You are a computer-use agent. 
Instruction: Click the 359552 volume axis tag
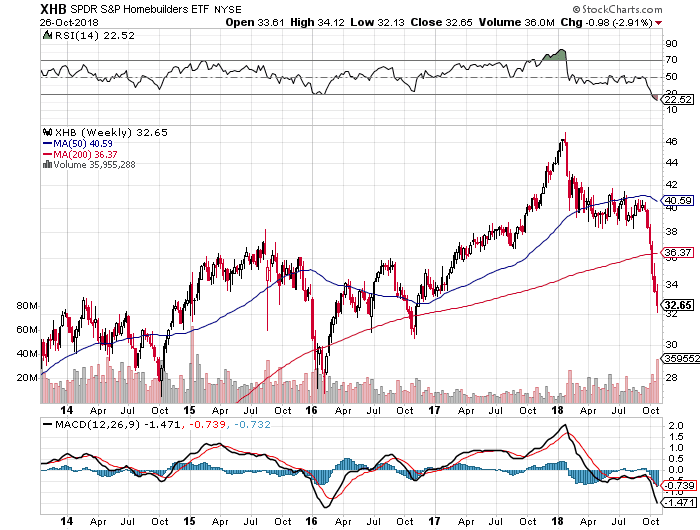pyautogui.click(x=681, y=358)
